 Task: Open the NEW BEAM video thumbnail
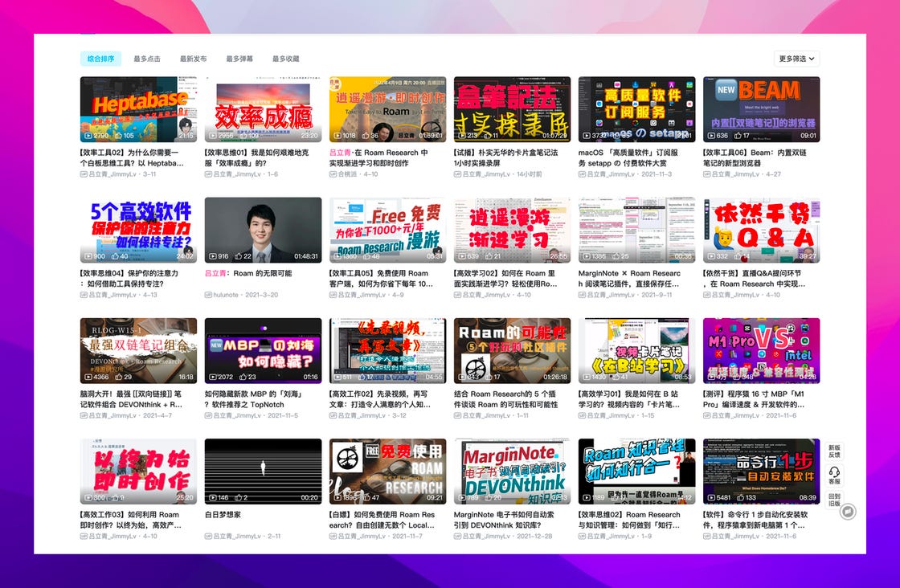pos(761,109)
